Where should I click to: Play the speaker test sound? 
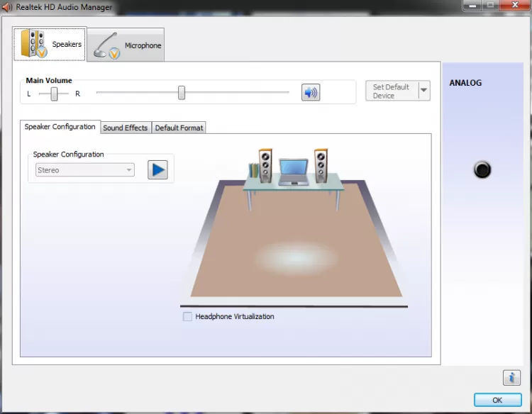click(157, 170)
